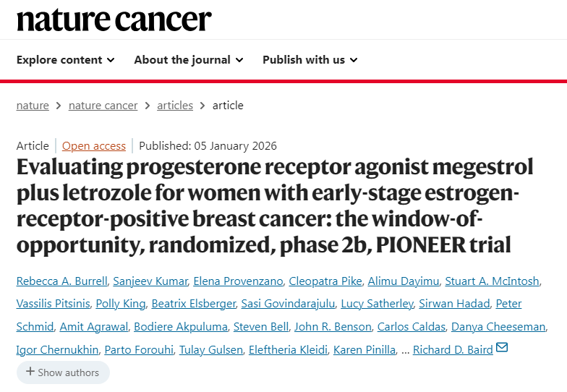The image size is (567, 392).
Task: Open the About the journal dropdown
Action: 188,60
